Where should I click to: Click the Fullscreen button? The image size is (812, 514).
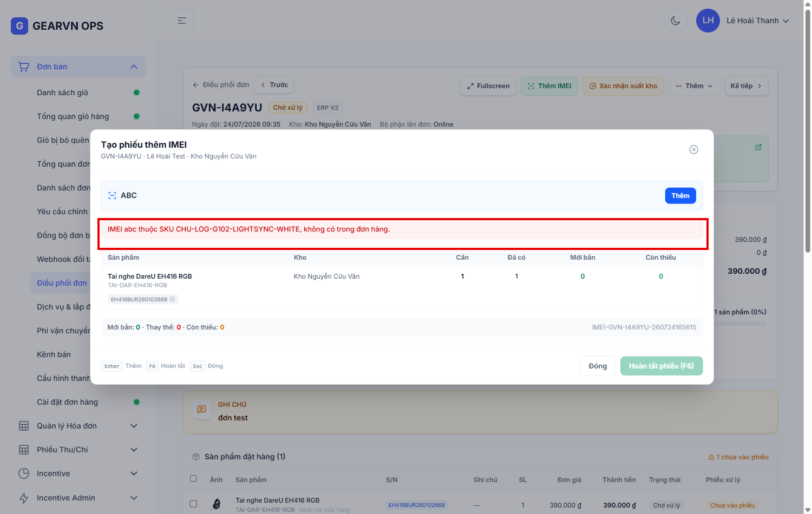tap(488, 86)
